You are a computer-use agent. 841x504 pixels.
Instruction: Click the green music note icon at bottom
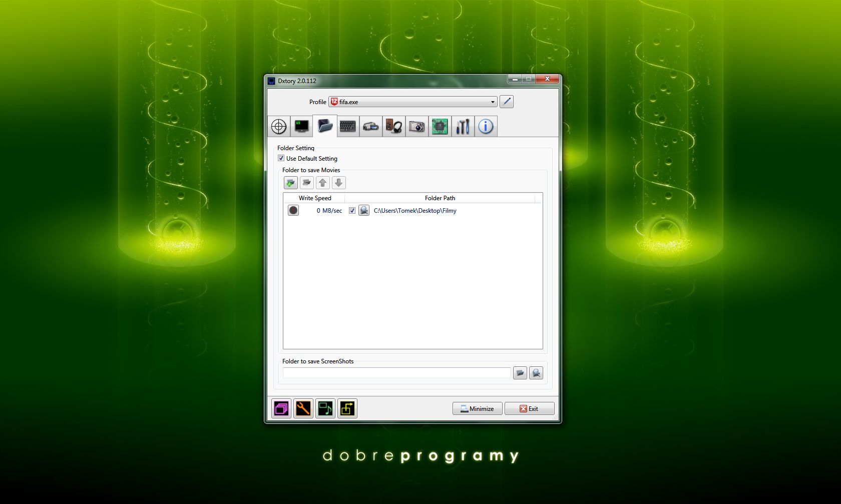pos(325,408)
